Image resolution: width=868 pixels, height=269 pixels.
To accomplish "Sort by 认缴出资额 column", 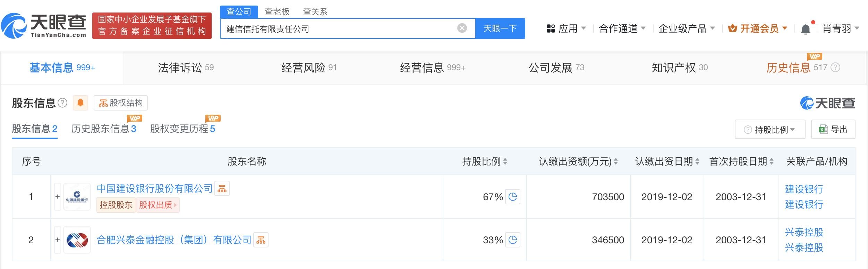I will tap(578, 162).
